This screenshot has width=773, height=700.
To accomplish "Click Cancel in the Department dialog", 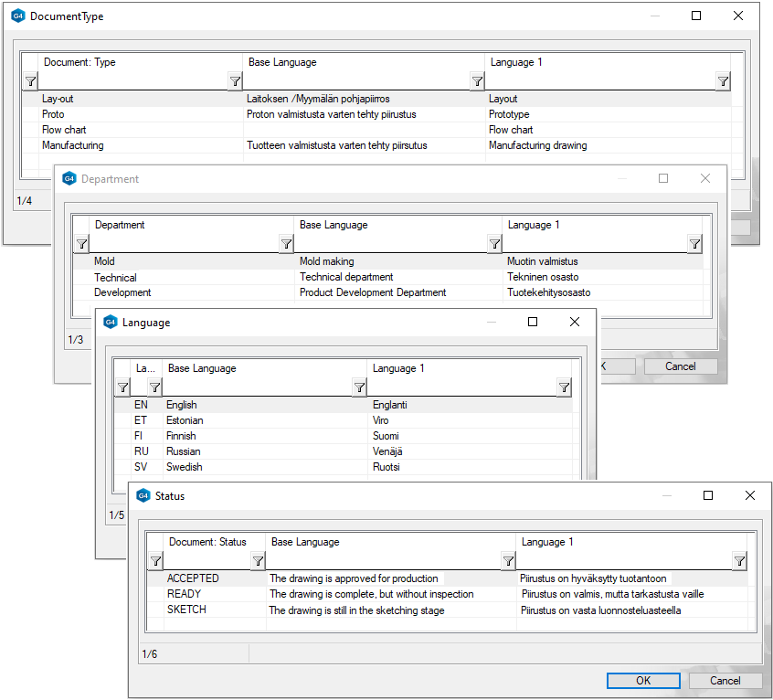I will 680,366.
